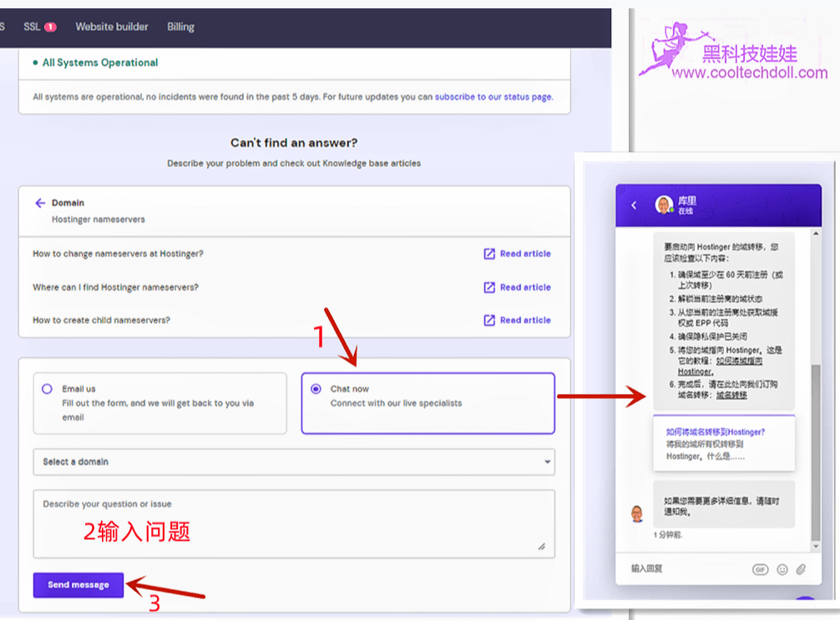Open Read article for creating child nameservers

518,320
